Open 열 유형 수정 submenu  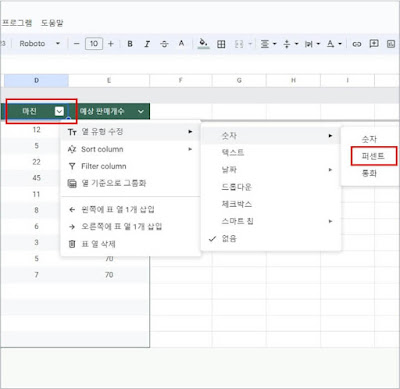click(130, 132)
